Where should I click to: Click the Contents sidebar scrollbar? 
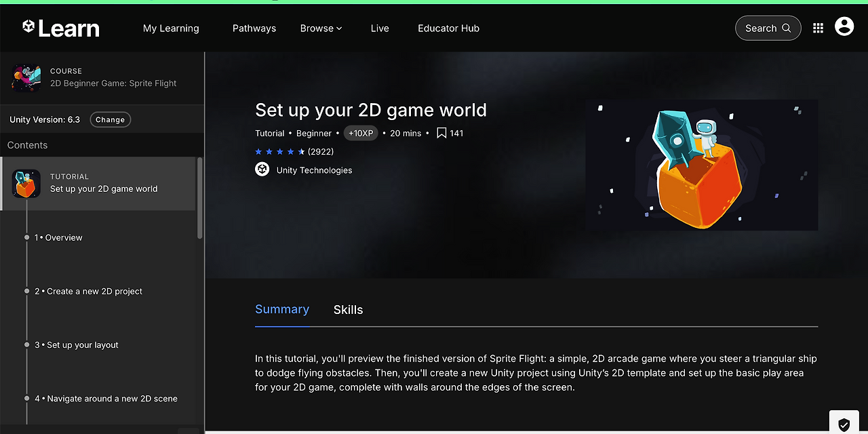199,198
